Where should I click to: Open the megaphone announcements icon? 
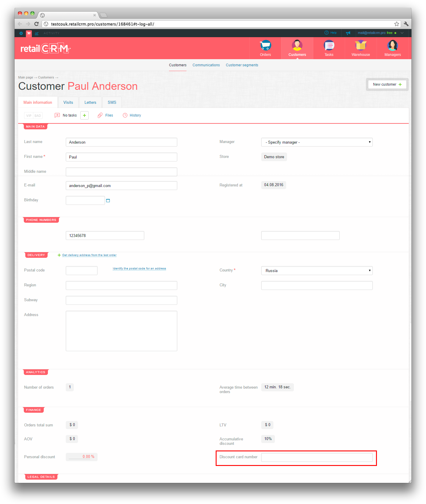pos(348,33)
